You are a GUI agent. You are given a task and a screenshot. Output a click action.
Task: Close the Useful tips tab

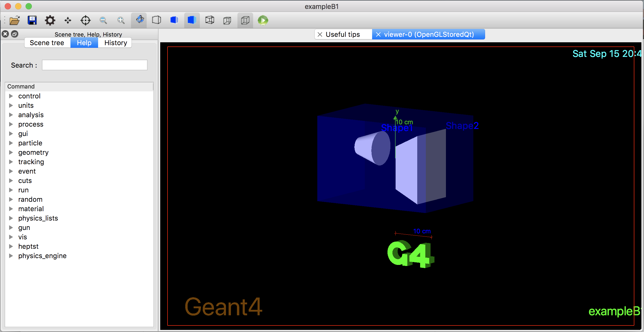(320, 34)
